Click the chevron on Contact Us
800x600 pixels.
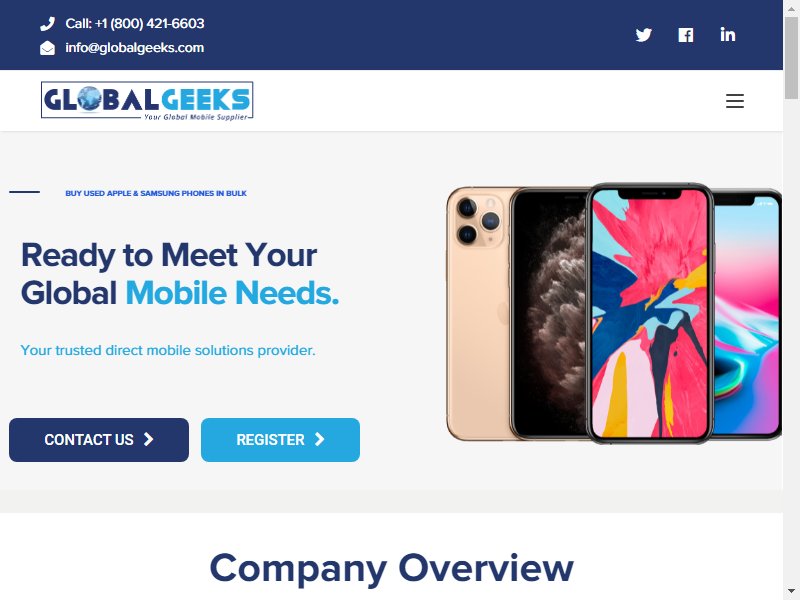click(x=148, y=439)
